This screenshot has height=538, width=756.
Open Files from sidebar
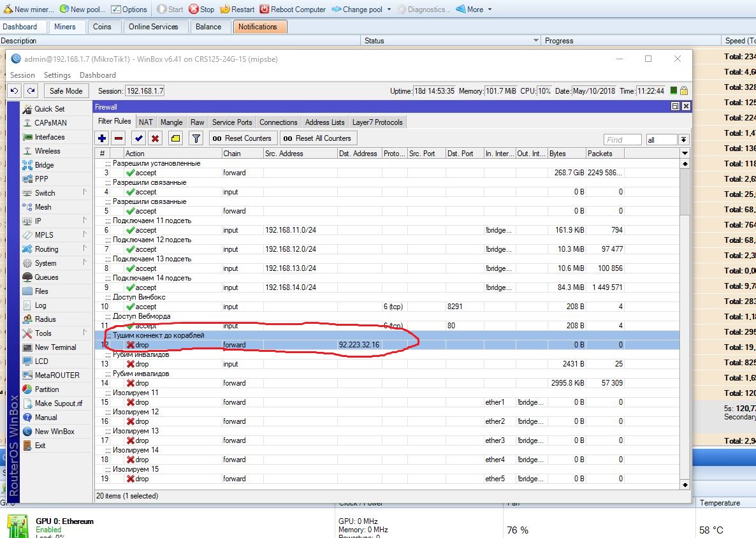point(41,291)
